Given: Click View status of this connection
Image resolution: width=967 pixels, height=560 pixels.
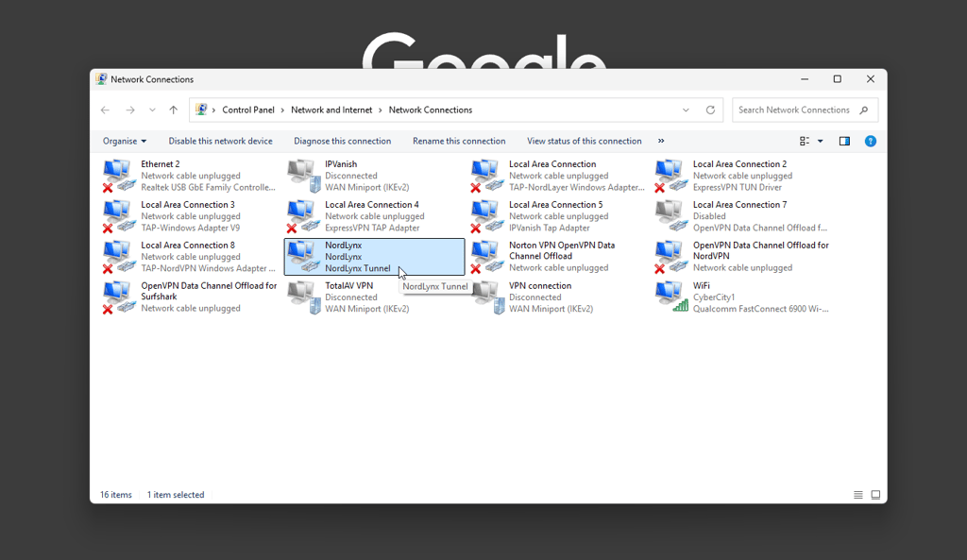Looking at the screenshot, I should point(584,142).
